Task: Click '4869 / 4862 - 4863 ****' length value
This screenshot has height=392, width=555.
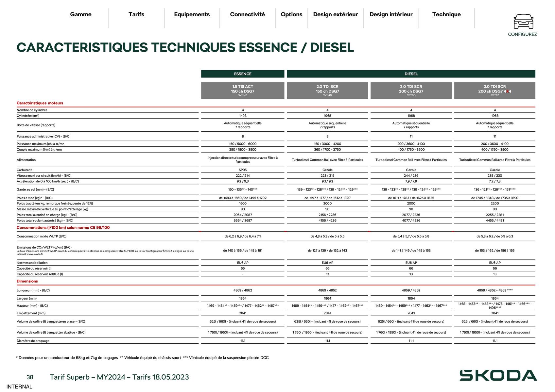Action: pos(495,290)
